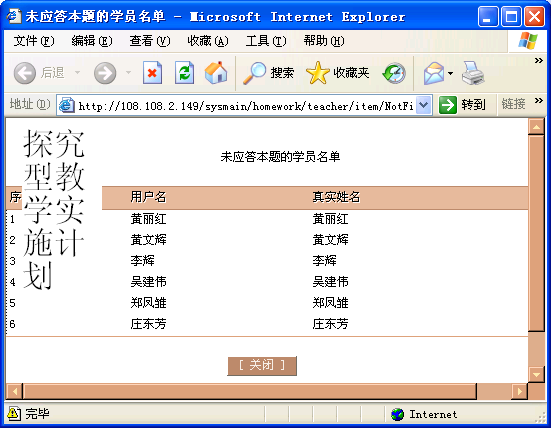Open Back button history dropdown arrow
The image size is (551, 428).
[x=77, y=73]
